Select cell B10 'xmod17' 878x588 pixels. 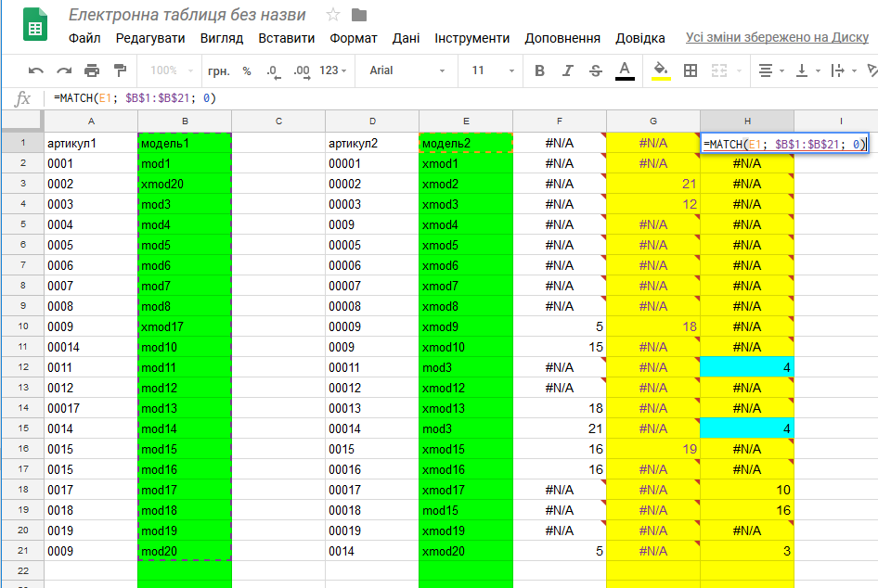click(185, 326)
